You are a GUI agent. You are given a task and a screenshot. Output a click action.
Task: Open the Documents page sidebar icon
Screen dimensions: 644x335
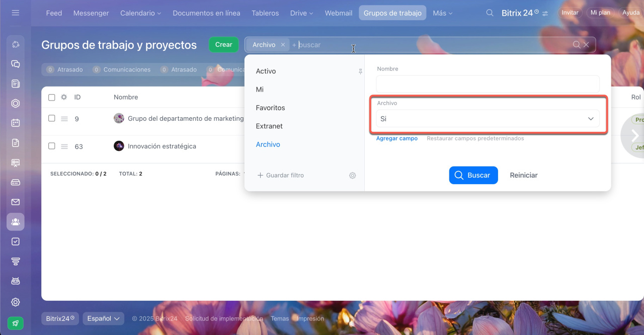pyautogui.click(x=16, y=143)
